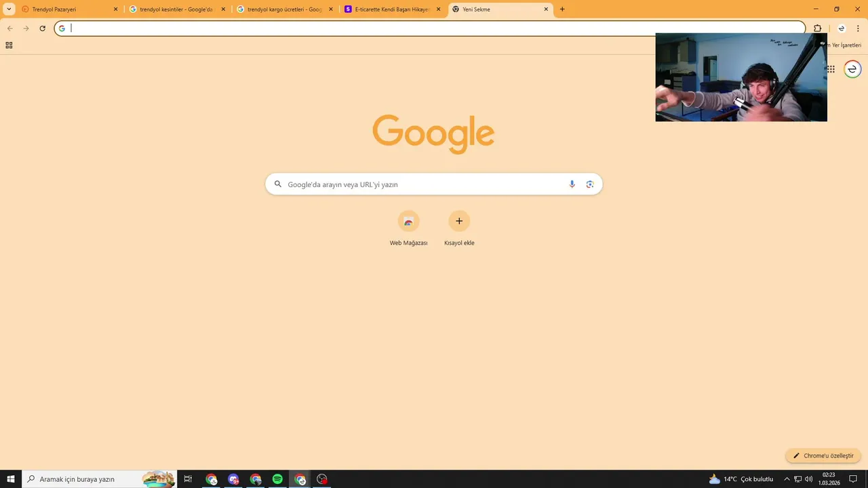Image resolution: width=868 pixels, height=488 pixels.
Task: Open the apps grid in bookmarks bar
Action: coord(9,45)
